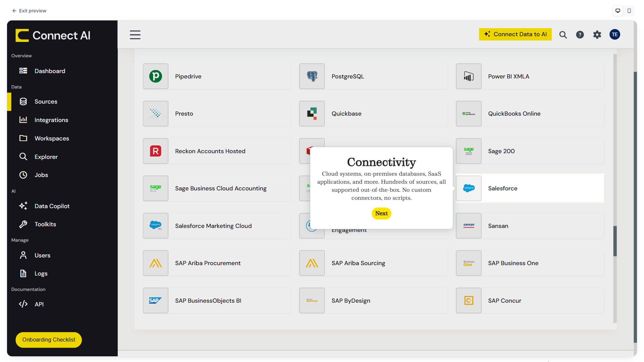The image size is (644, 362).
Task: Click the Salesforce cloud logo icon
Action: click(469, 188)
